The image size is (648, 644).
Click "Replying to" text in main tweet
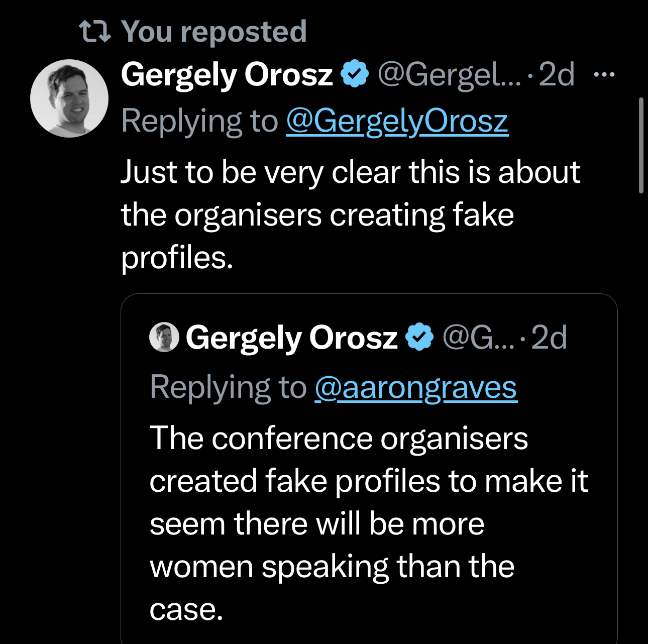[199, 121]
